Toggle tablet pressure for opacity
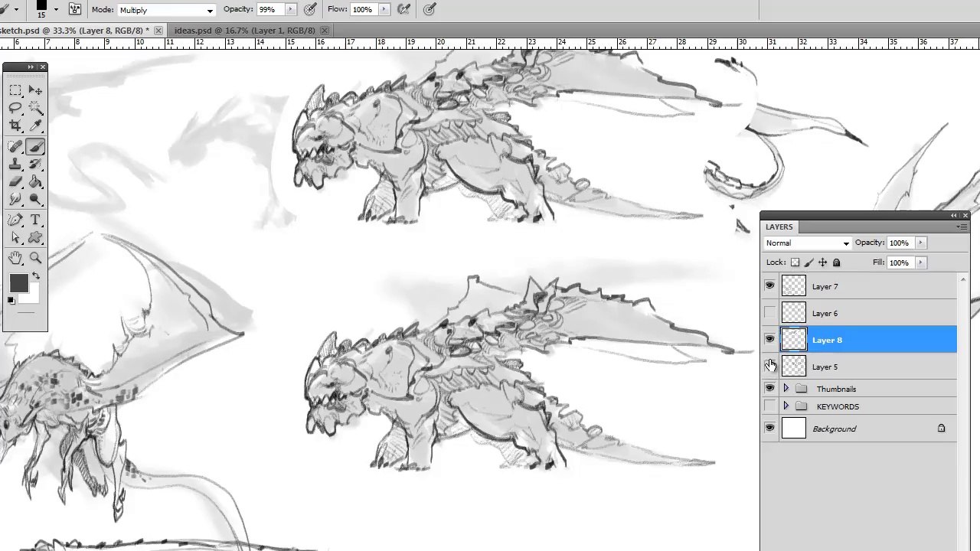Viewport: 980px width, 551px height. click(x=310, y=9)
